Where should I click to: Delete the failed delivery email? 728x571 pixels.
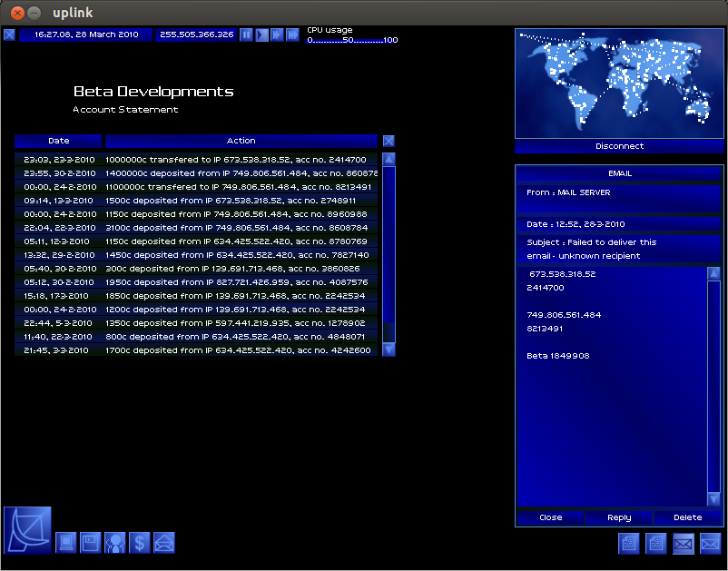click(x=688, y=517)
